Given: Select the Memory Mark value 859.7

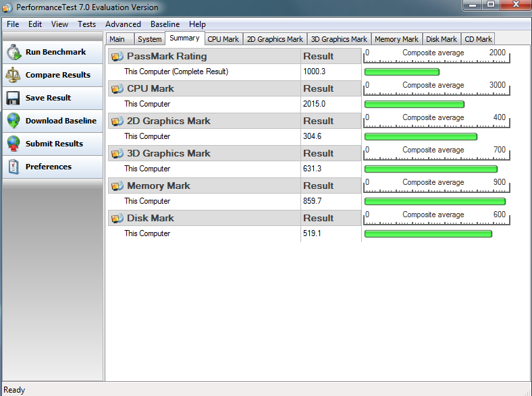Looking at the screenshot, I should tap(312, 201).
